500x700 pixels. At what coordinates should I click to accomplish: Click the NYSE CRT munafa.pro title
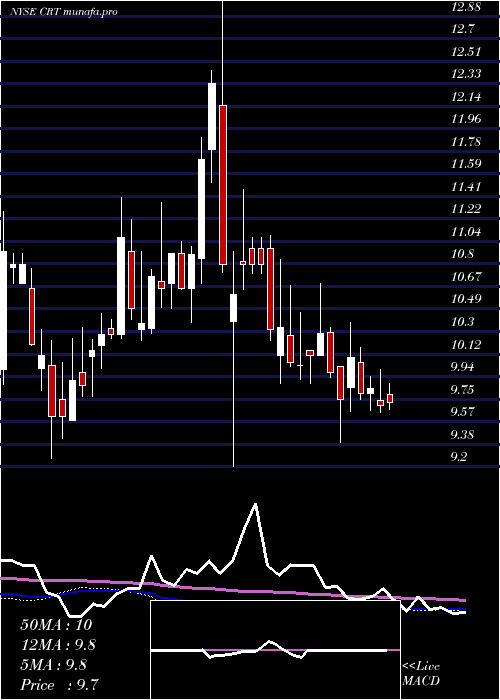(x=64, y=12)
